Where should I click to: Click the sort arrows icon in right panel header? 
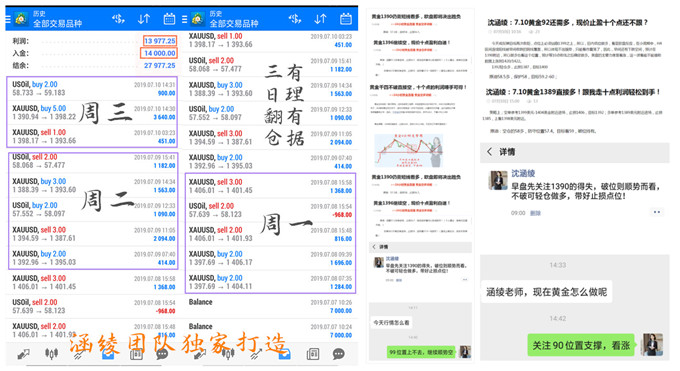(x=320, y=19)
